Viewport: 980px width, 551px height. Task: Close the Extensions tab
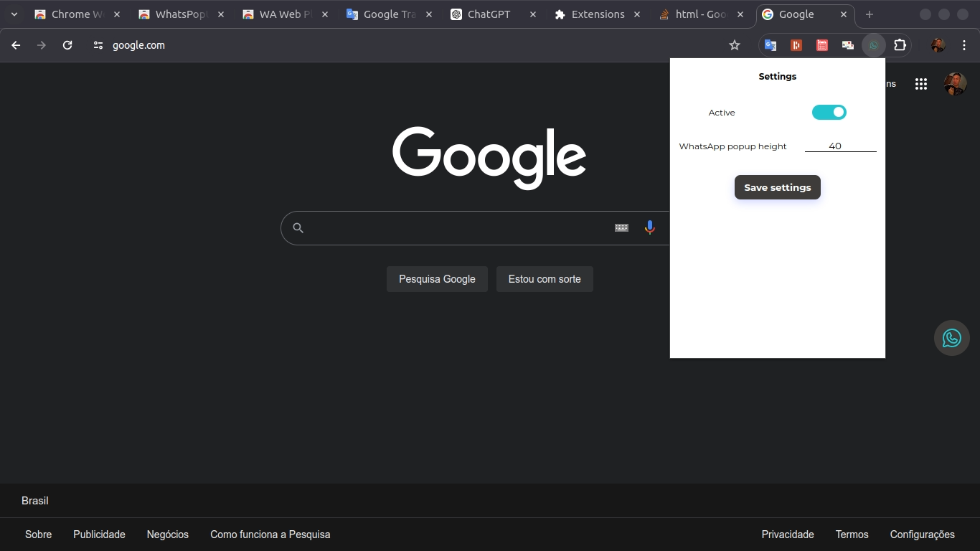[x=637, y=14]
